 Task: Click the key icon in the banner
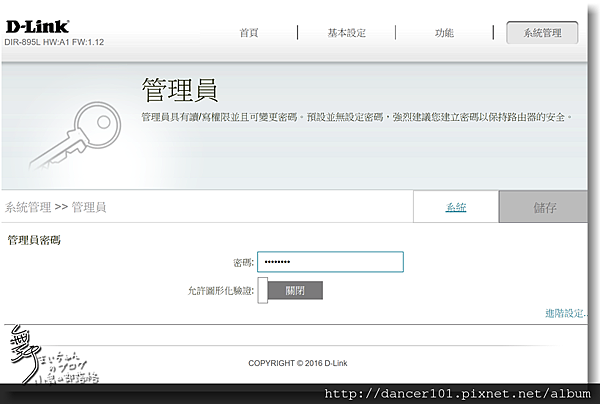coord(75,136)
